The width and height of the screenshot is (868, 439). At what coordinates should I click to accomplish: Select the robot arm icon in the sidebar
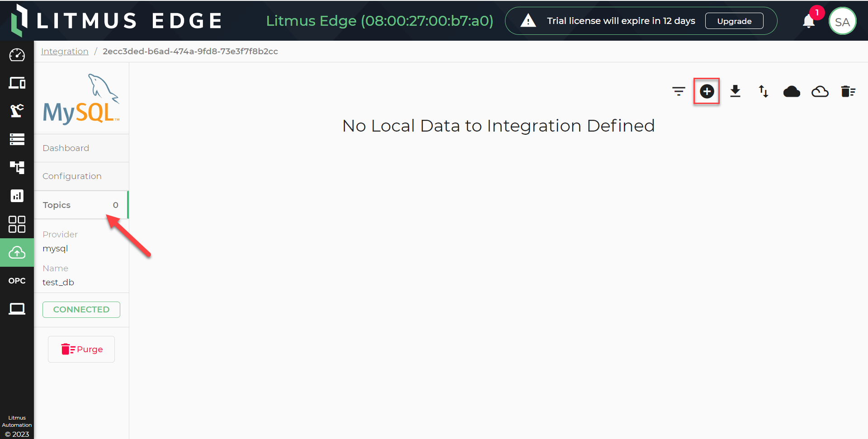pyautogui.click(x=17, y=111)
